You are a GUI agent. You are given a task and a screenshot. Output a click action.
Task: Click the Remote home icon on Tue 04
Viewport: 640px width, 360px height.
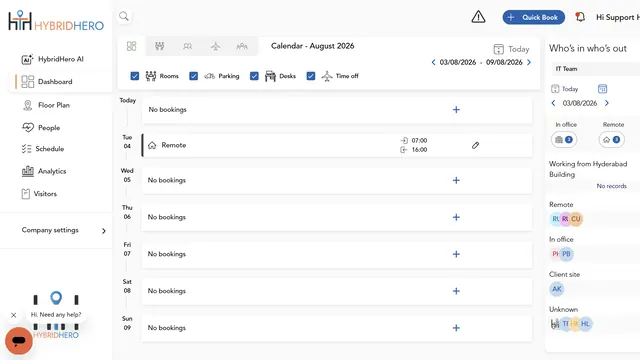click(152, 145)
